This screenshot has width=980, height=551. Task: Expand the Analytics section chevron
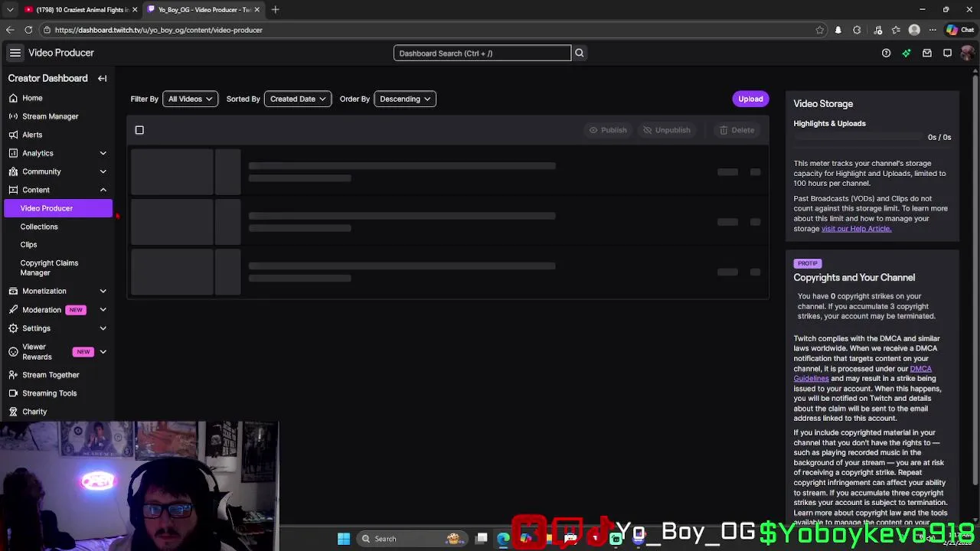pos(103,153)
